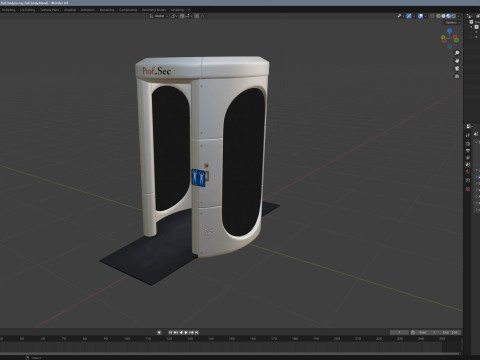Select Wireframe viewport shading mode
Viewport: 480px width, 360px height.
coord(438,16)
